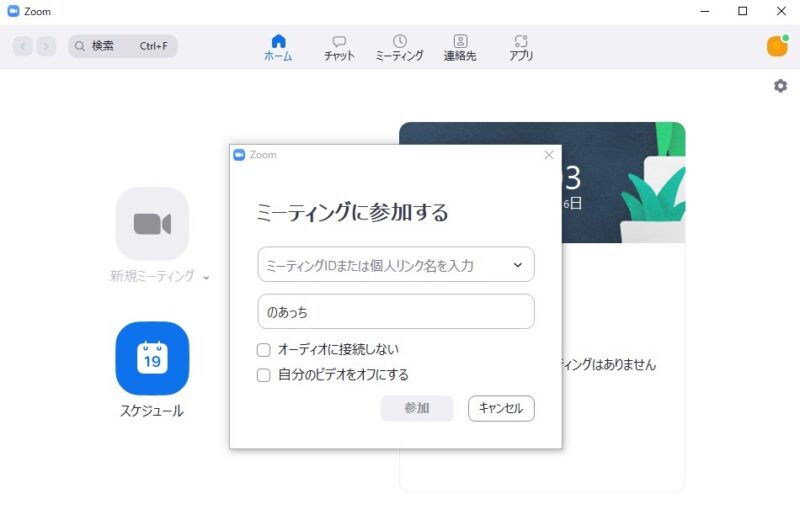Minimize the Zoom main window
This screenshot has width=800, height=520.
(705, 11)
